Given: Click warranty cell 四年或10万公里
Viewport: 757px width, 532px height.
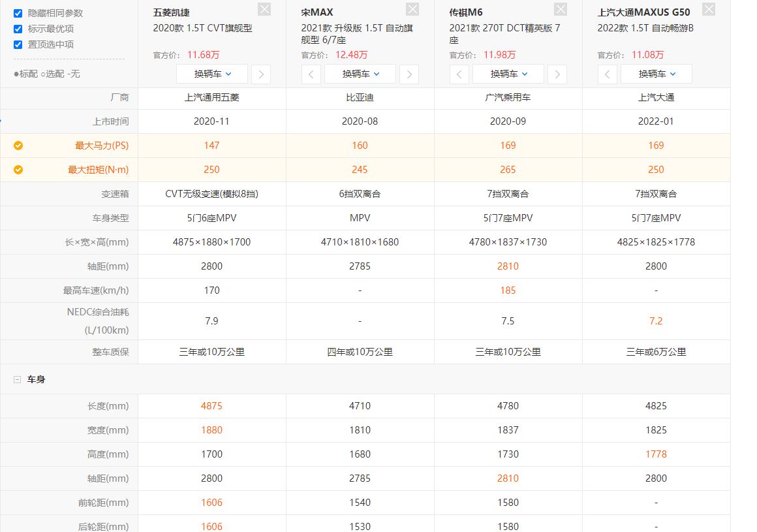Looking at the screenshot, I should coord(360,352).
